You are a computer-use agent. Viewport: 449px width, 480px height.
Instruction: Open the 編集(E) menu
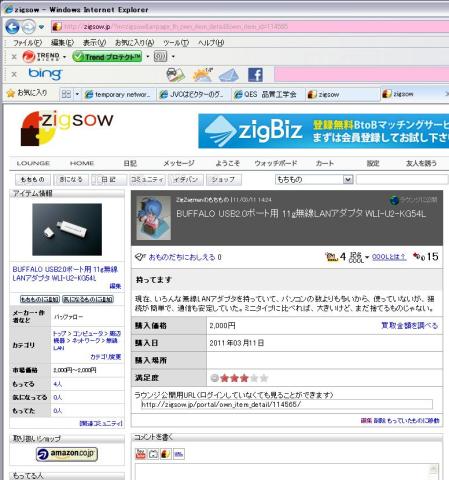coord(62,43)
